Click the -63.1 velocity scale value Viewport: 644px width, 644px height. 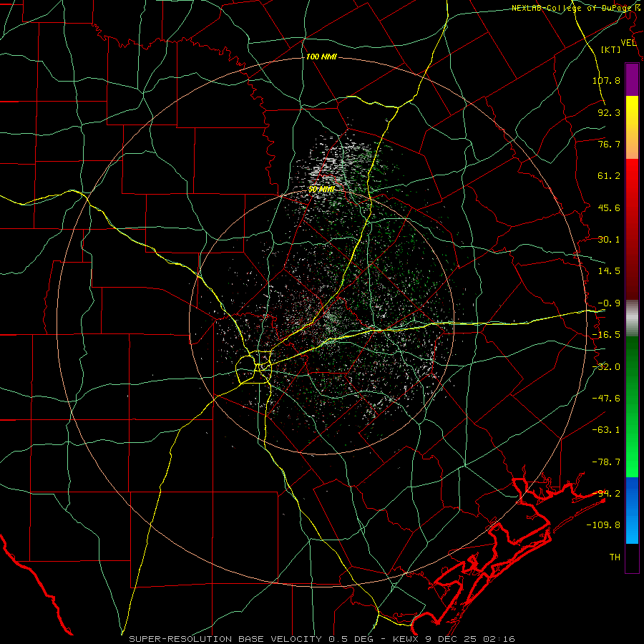[x=606, y=430]
